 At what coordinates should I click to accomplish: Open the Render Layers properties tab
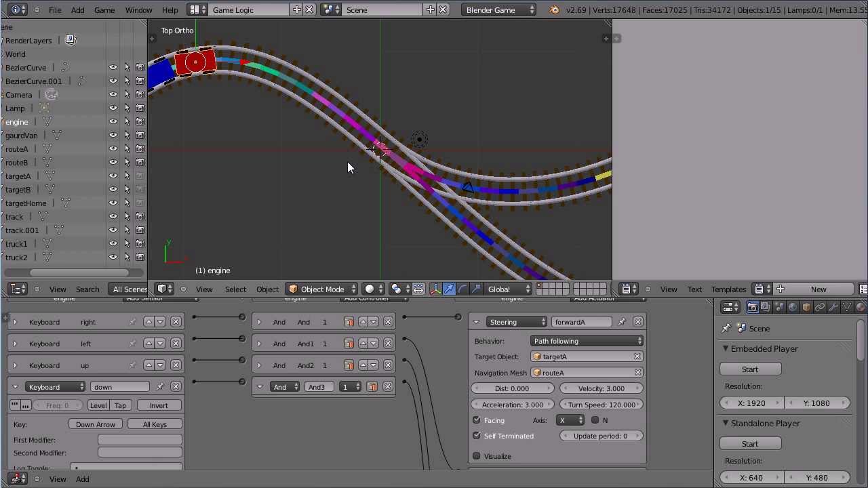[x=766, y=308]
